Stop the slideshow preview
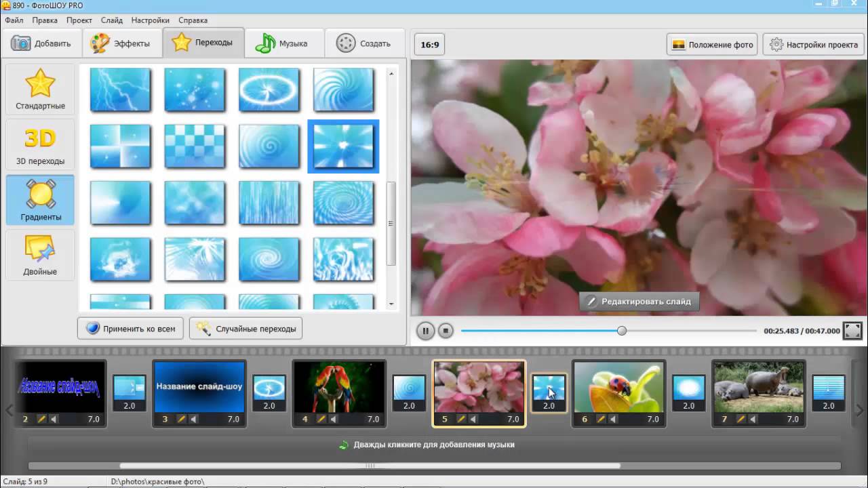 click(446, 331)
